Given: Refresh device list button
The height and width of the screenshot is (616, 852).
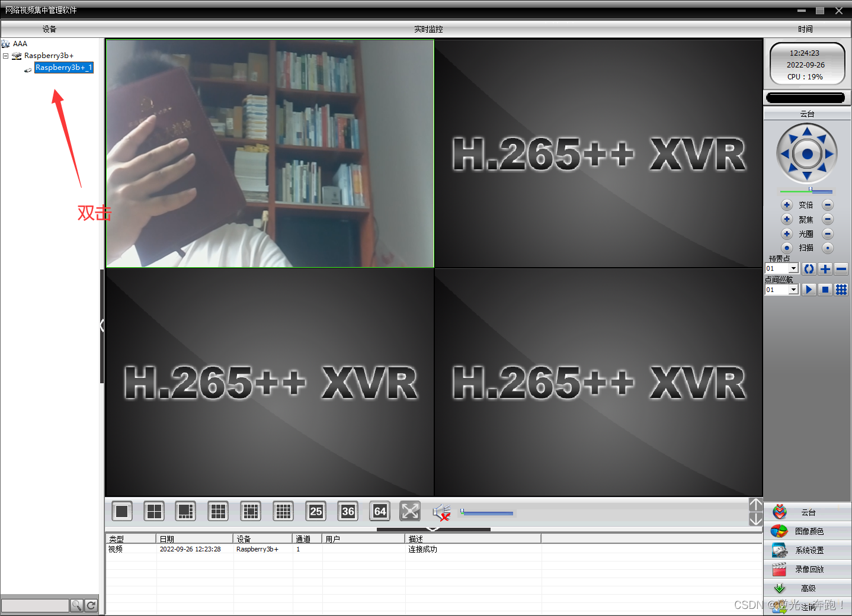Looking at the screenshot, I should [x=91, y=605].
